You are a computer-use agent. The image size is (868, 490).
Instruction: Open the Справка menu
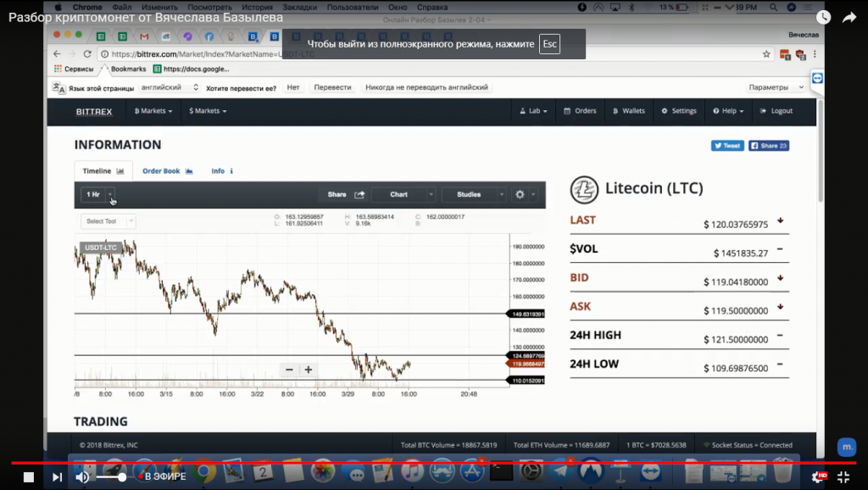(431, 7)
